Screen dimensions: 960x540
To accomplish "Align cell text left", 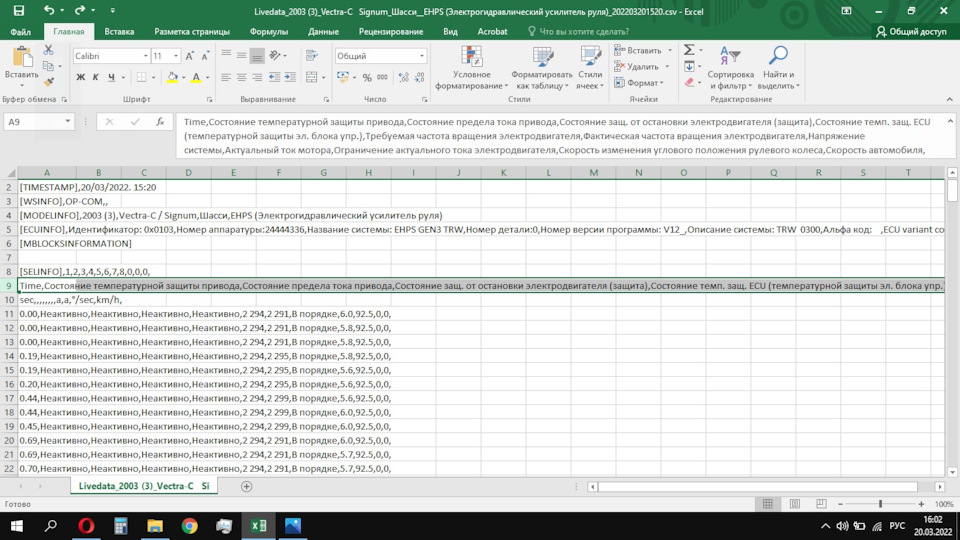I will (226, 77).
